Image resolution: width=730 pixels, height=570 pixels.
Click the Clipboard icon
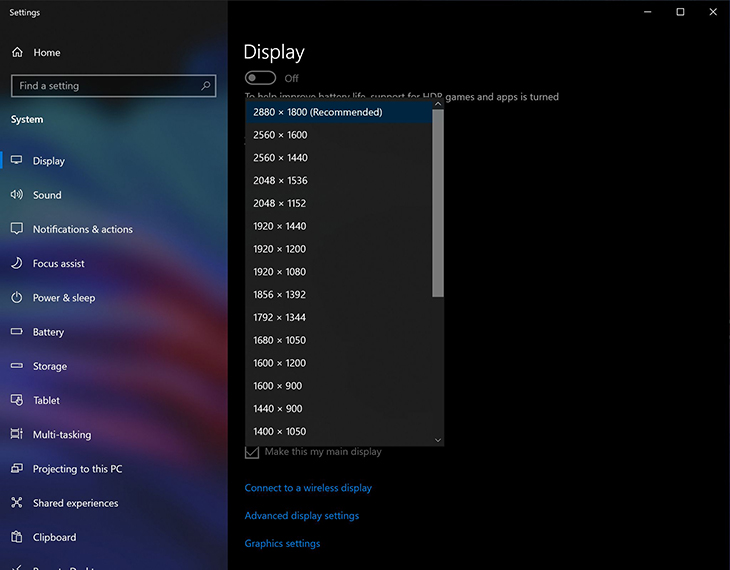pyautogui.click(x=17, y=537)
